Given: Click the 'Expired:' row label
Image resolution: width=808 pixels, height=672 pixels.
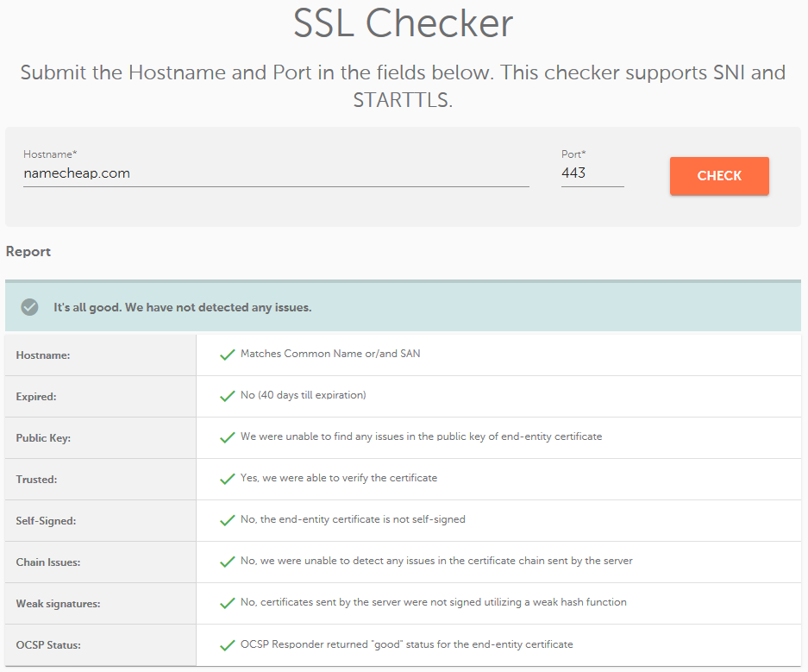Looking at the screenshot, I should (36, 397).
